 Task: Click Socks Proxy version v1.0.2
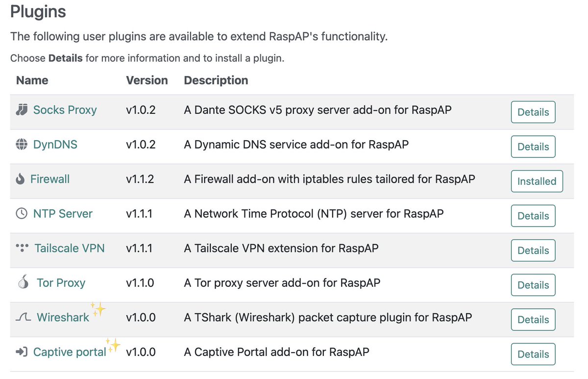click(141, 110)
